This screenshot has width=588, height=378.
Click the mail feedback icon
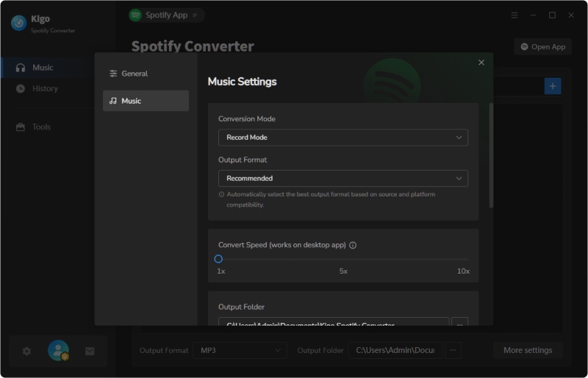tap(90, 351)
